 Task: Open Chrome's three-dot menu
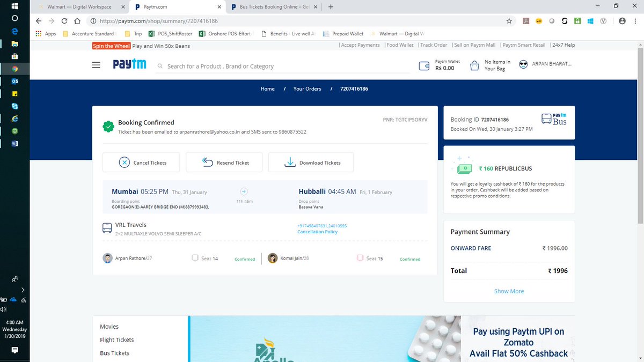coord(635,21)
